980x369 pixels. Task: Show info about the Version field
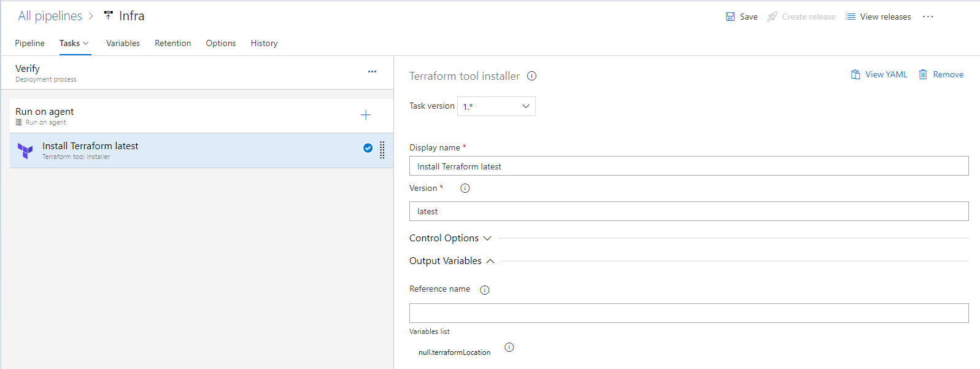pyautogui.click(x=465, y=188)
